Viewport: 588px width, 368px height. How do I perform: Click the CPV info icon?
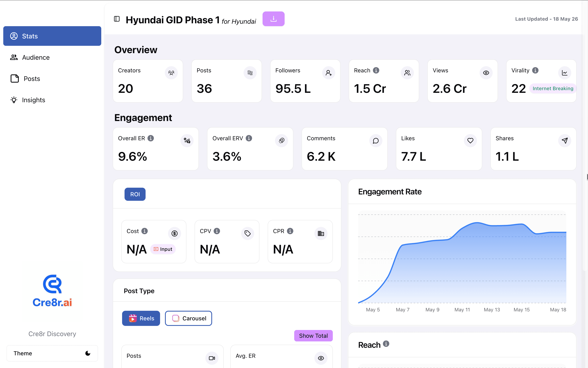point(217,231)
